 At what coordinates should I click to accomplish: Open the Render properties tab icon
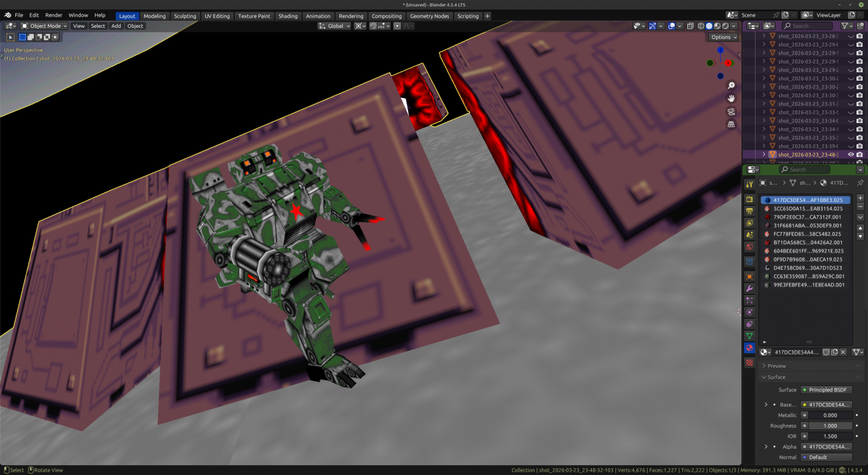point(749,199)
